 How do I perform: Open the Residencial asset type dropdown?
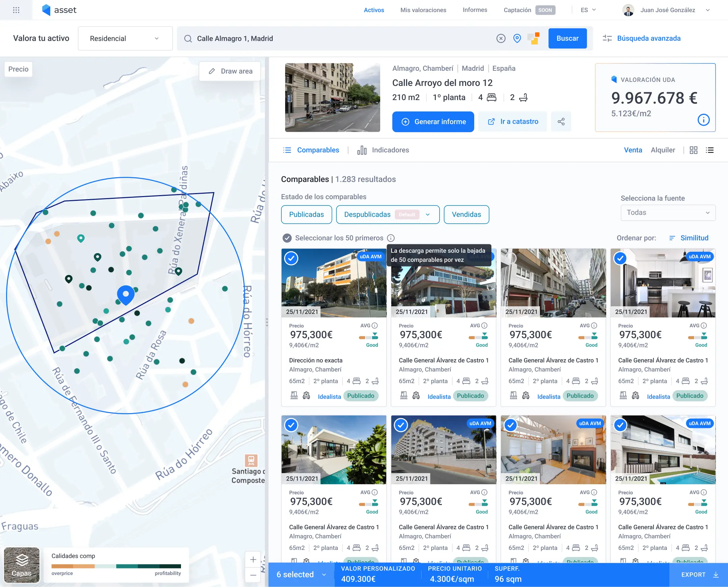click(125, 38)
